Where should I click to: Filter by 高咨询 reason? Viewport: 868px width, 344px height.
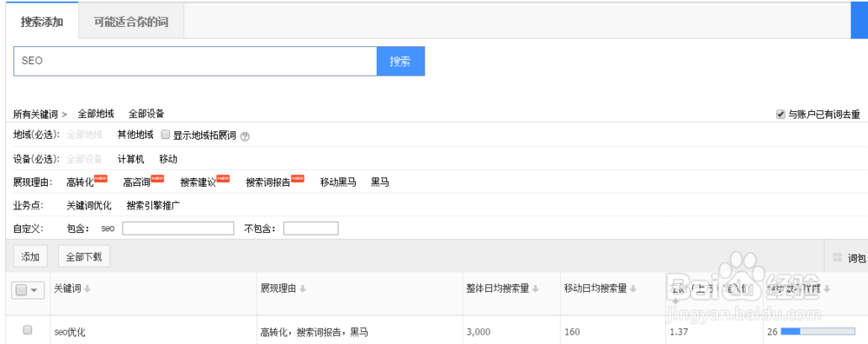click(x=137, y=182)
